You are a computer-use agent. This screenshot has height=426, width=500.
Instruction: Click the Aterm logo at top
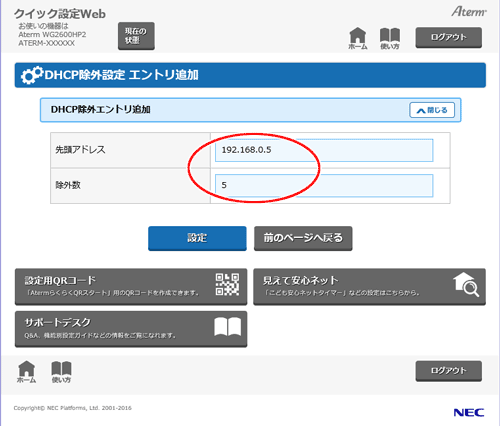pyautogui.click(x=469, y=12)
